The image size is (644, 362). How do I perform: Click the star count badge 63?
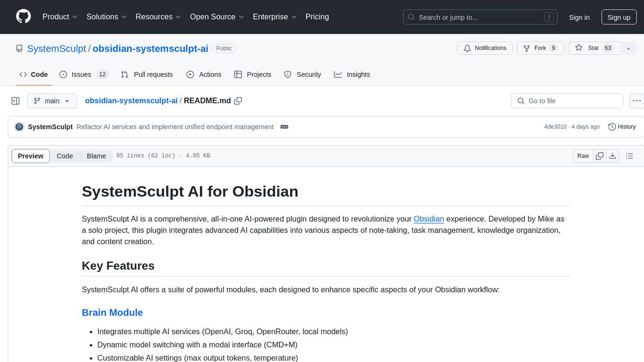pyautogui.click(x=608, y=48)
